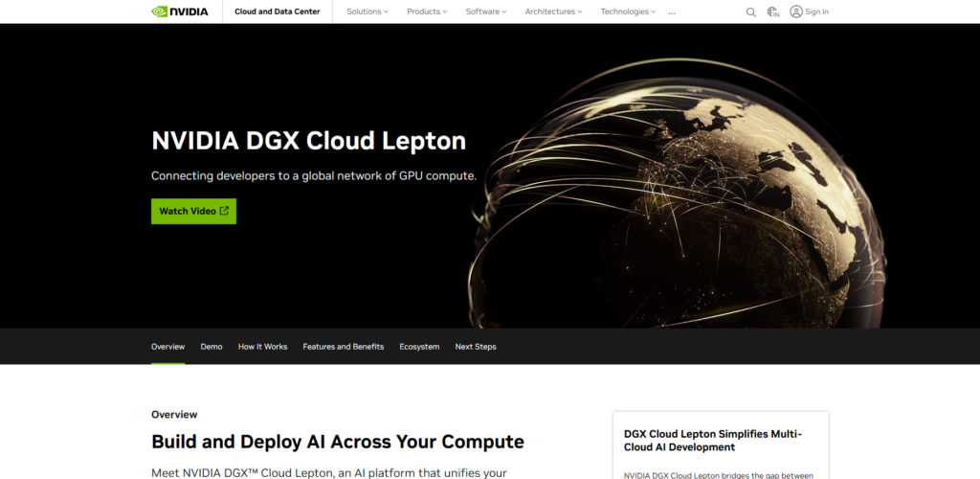
Task: Click the user account avatar icon
Action: (795, 11)
